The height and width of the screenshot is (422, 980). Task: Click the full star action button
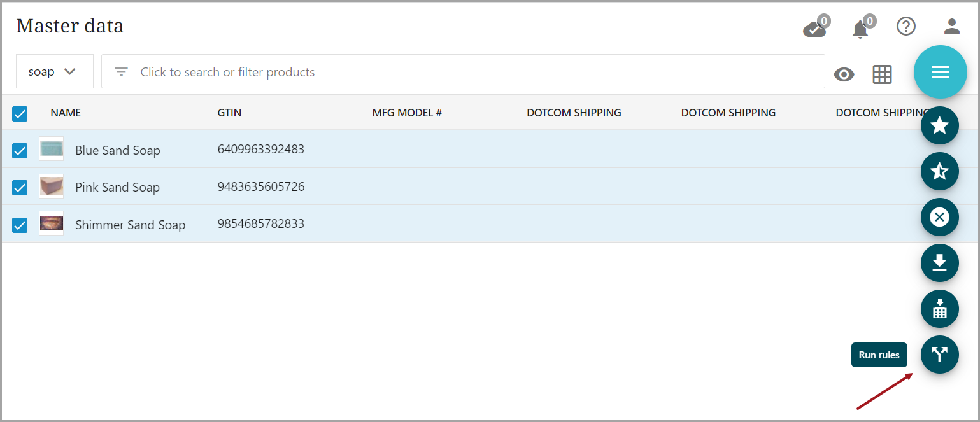[x=939, y=125]
